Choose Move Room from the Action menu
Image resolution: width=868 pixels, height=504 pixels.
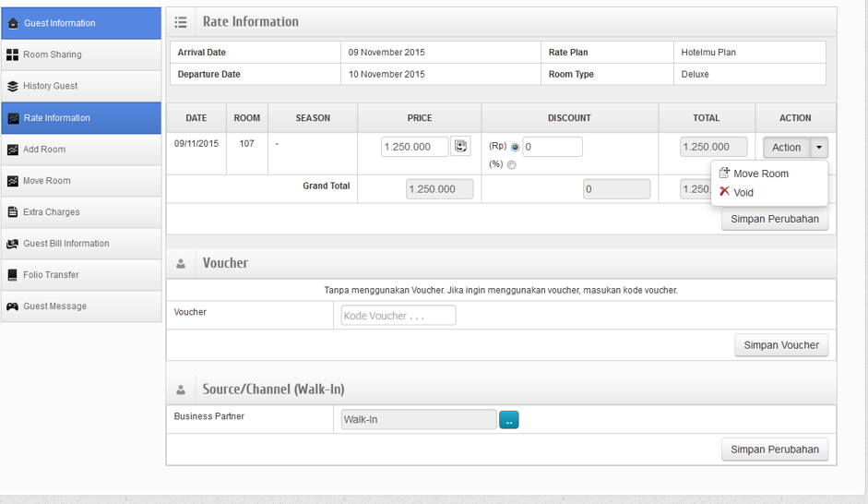point(760,174)
